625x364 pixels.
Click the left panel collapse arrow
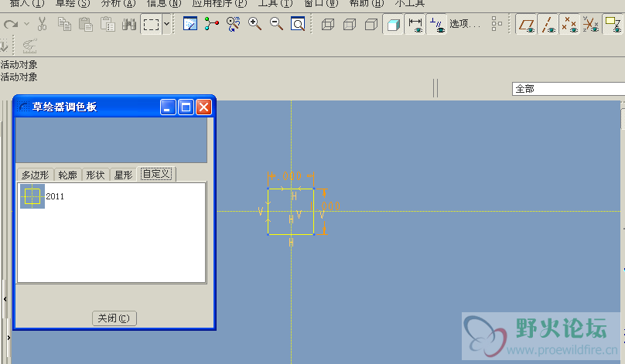[5, 298]
